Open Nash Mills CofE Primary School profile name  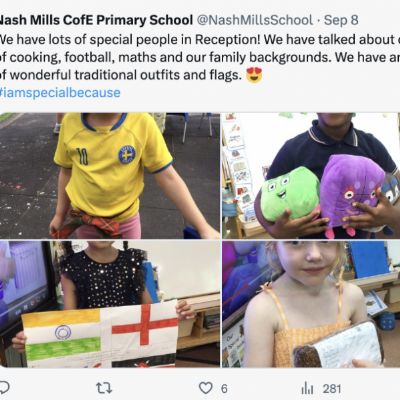click(x=96, y=20)
